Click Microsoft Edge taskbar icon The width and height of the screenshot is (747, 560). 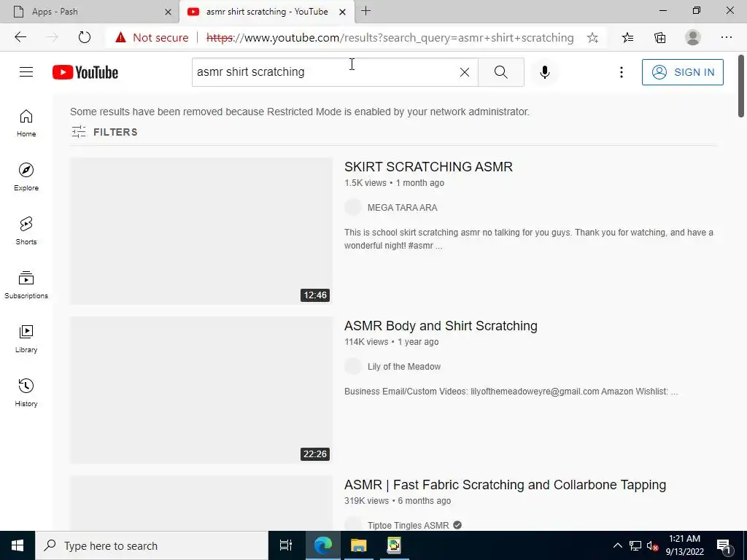pyautogui.click(x=322, y=545)
